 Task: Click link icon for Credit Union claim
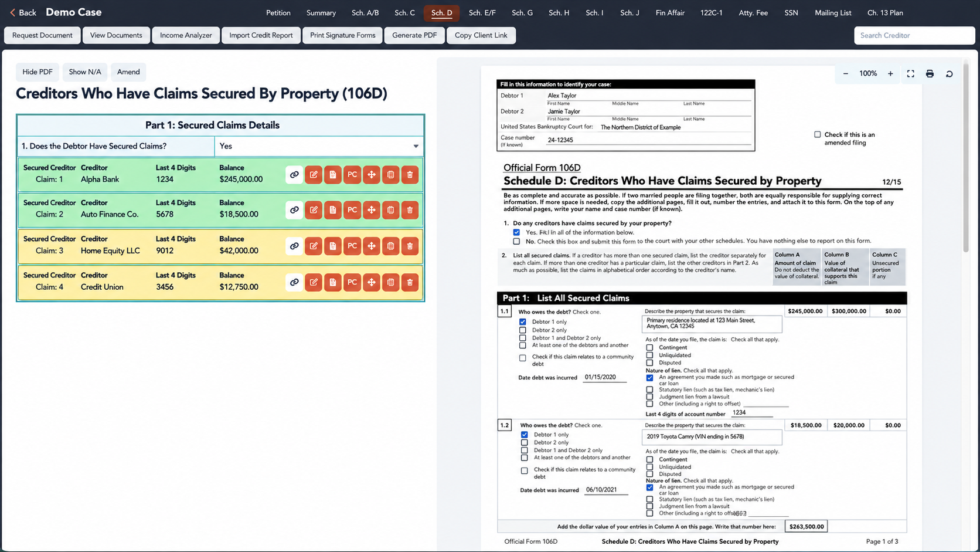294,282
